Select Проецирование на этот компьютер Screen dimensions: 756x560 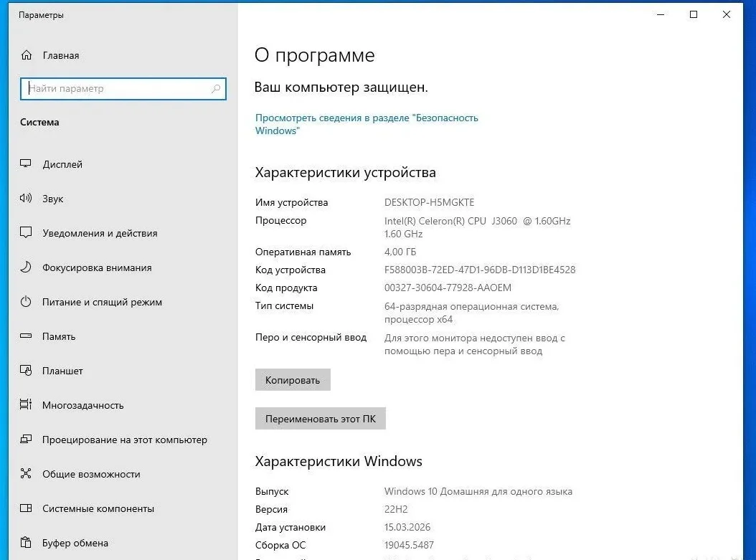tap(123, 440)
